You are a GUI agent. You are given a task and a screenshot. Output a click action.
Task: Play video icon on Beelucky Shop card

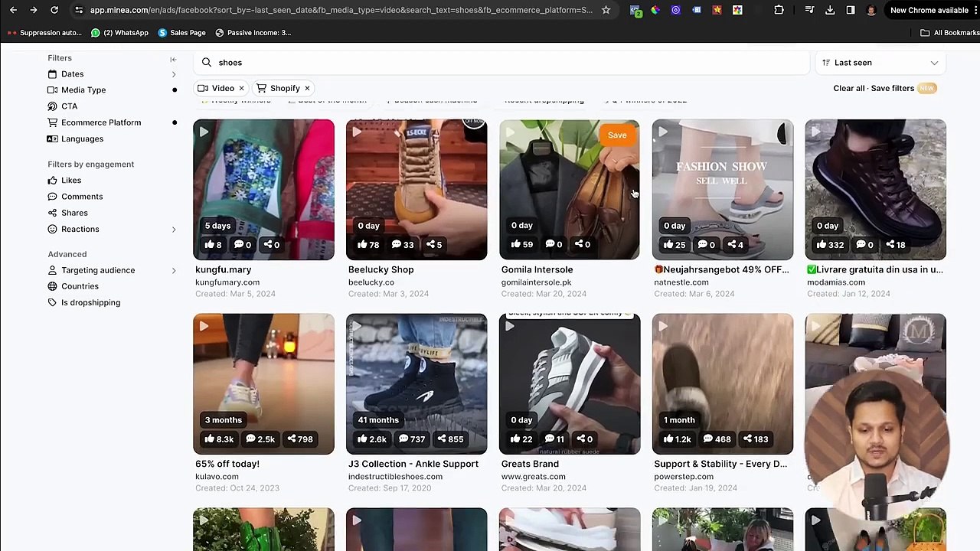point(357,132)
